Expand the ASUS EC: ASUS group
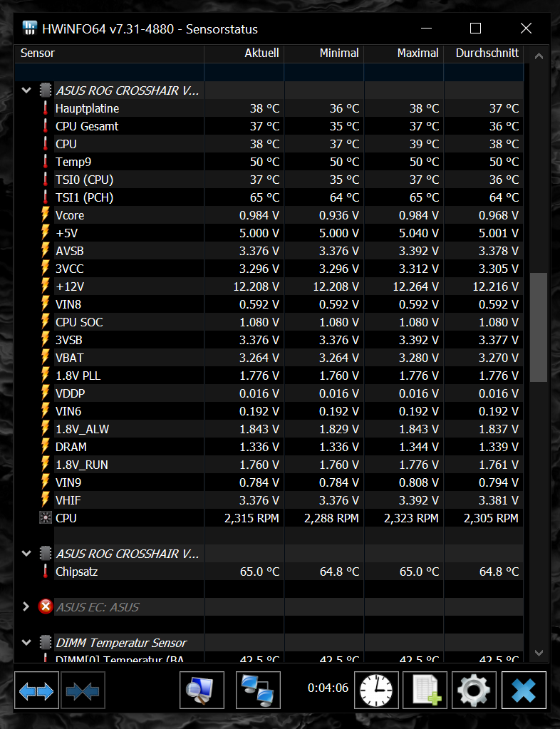 coord(26,606)
